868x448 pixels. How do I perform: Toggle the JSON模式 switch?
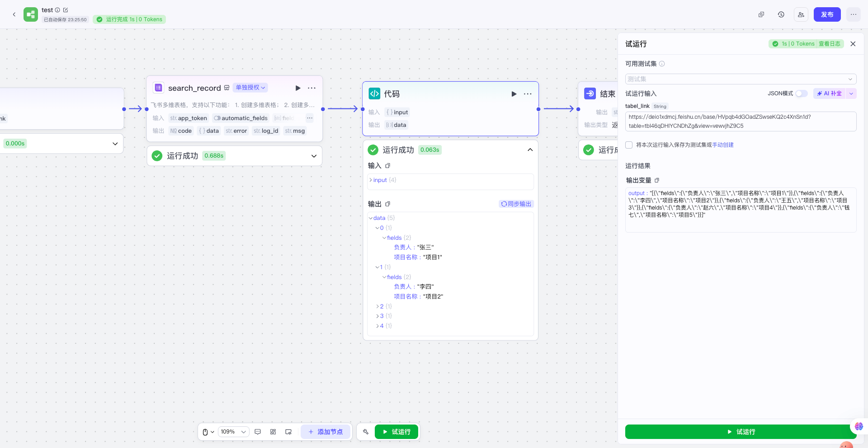(x=802, y=93)
